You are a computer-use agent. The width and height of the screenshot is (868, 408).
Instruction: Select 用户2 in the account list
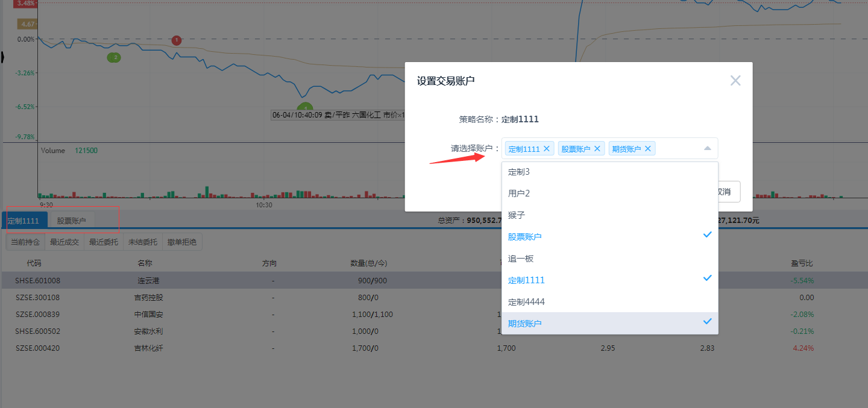point(610,193)
